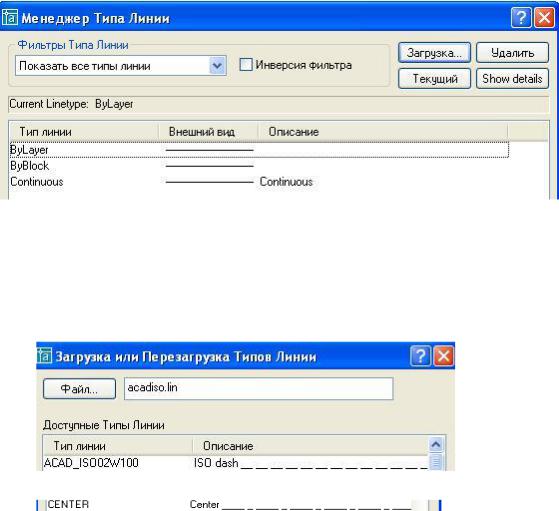Click the Текущий button
Image resolution: width=559 pixels, height=511 pixels.
point(434,78)
